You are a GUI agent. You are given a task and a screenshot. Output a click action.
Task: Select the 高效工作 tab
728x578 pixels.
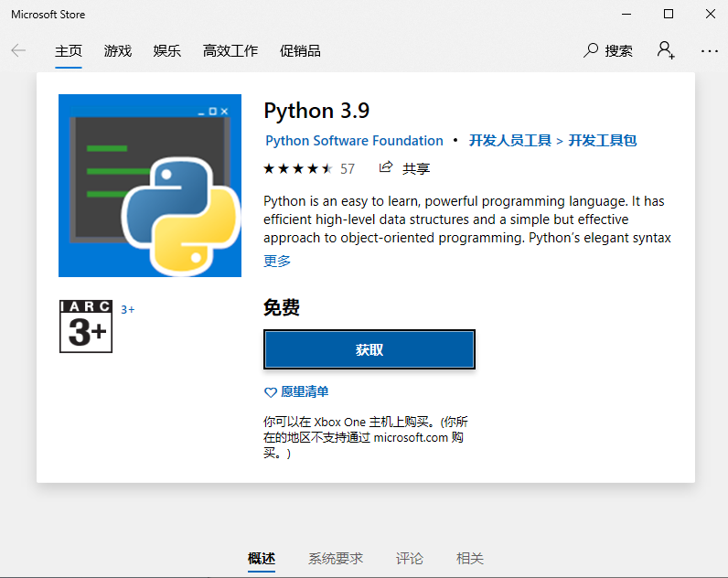[230, 51]
